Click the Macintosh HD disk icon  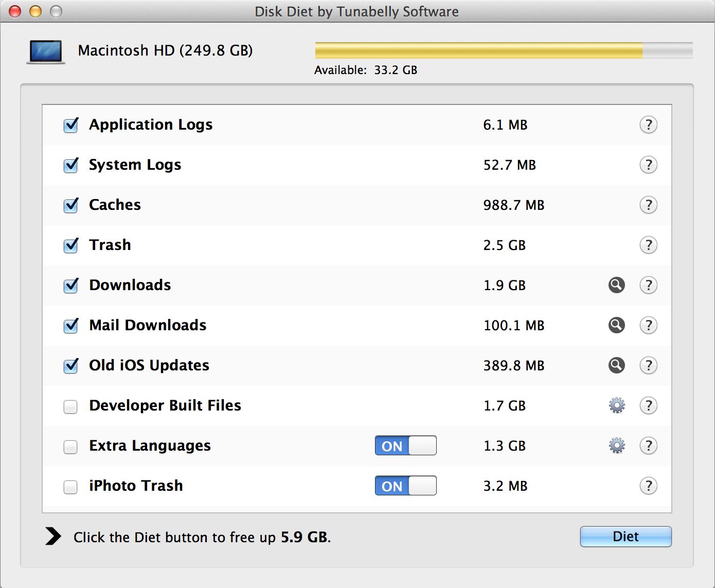45,51
